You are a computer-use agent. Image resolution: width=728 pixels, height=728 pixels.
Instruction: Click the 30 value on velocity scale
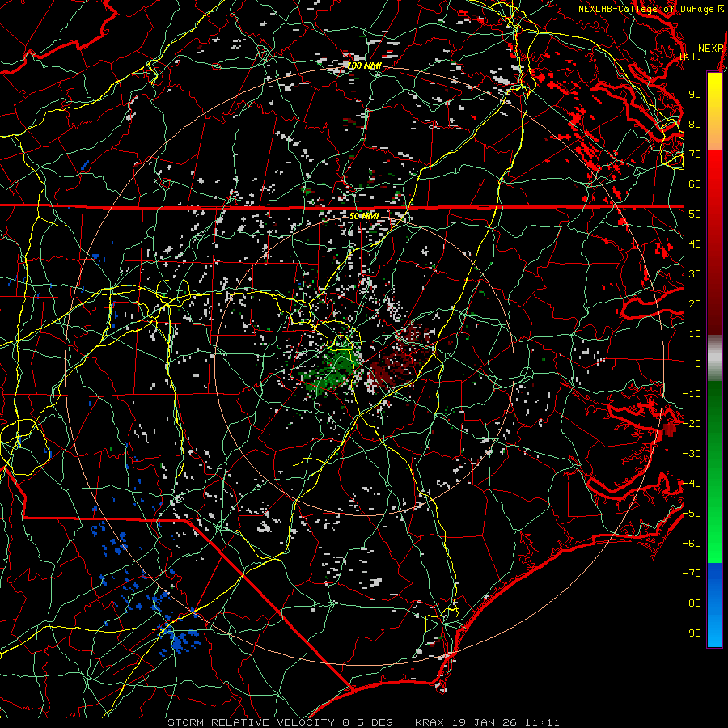pyautogui.click(x=695, y=274)
